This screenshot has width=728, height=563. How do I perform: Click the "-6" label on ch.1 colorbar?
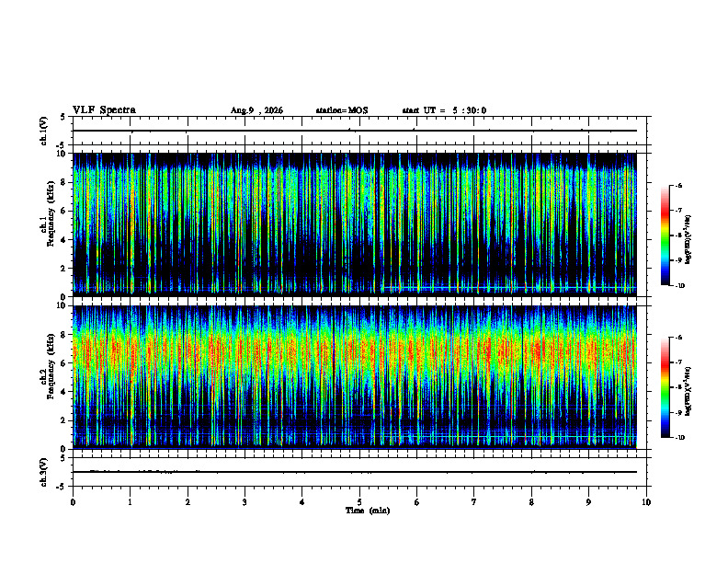679,186
